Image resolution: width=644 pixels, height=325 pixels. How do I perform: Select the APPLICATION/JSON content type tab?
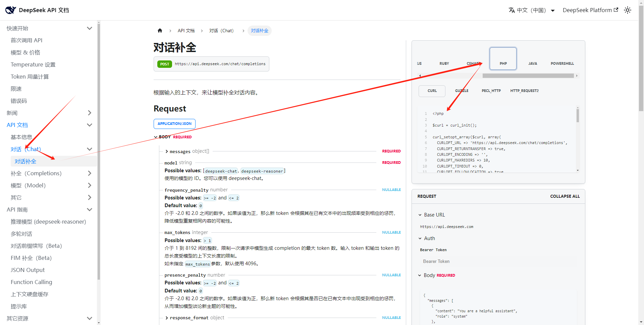click(174, 124)
